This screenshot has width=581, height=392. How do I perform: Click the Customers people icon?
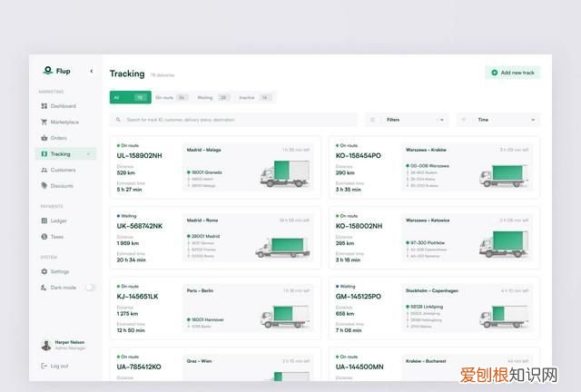(44, 170)
